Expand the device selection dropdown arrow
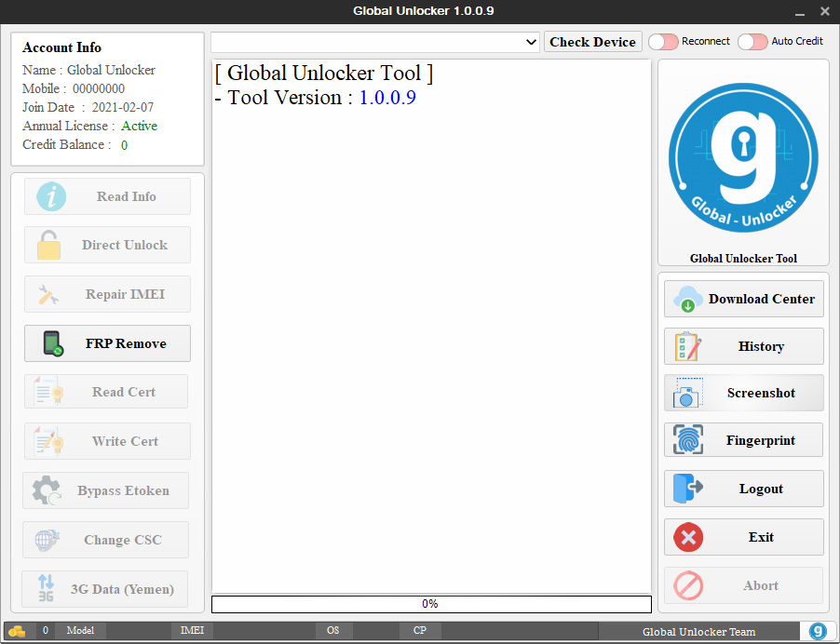Image resolution: width=840 pixels, height=644 pixels. pyautogui.click(x=531, y=42)
